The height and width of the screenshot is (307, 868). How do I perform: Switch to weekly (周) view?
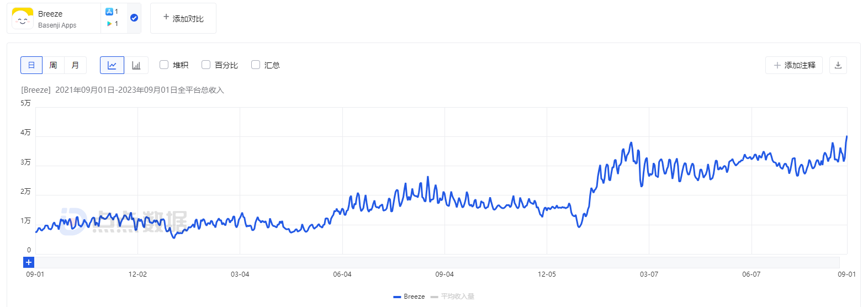54,65
